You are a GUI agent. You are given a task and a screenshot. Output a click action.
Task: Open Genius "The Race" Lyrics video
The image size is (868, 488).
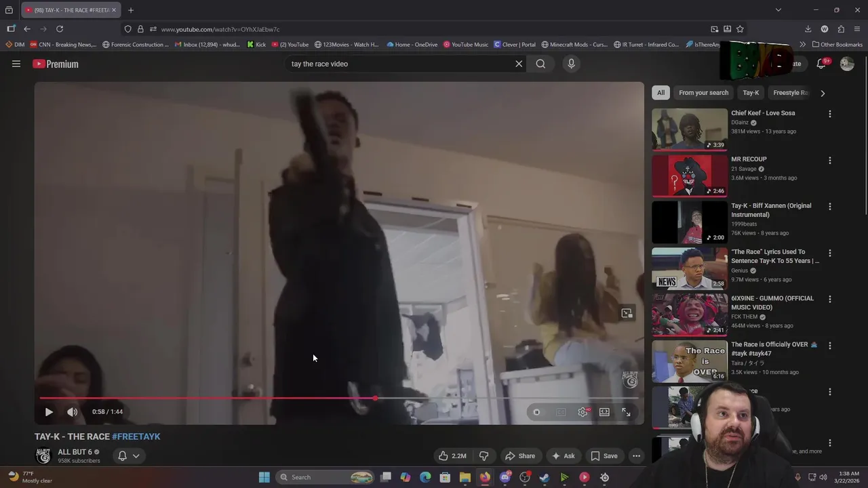(690, 268)
